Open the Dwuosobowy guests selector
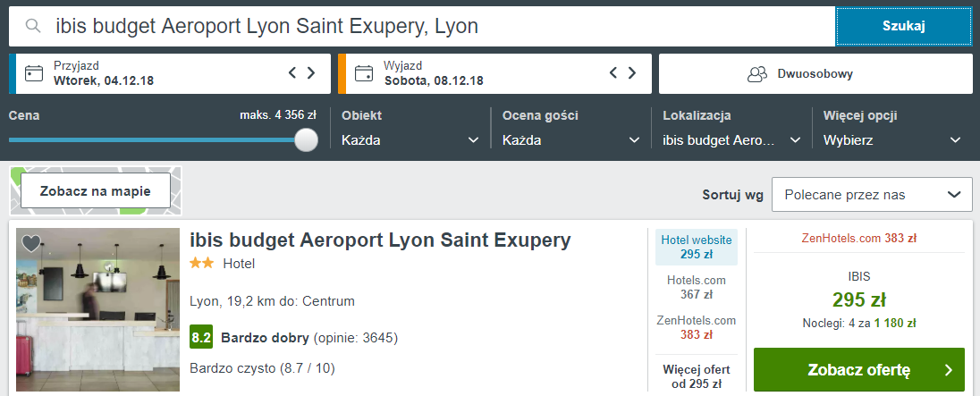Image resolution: width=980 pixels, height=396 pixels. click(x=815, y=73)
